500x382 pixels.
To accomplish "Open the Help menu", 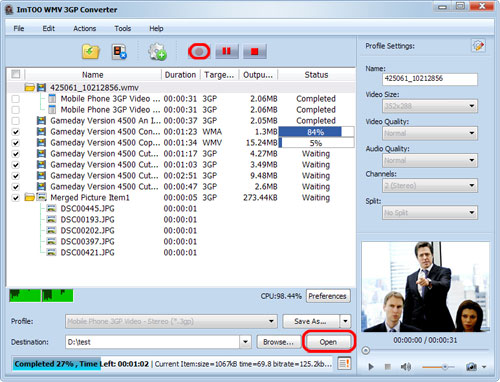I will click(x=156, y=28).
